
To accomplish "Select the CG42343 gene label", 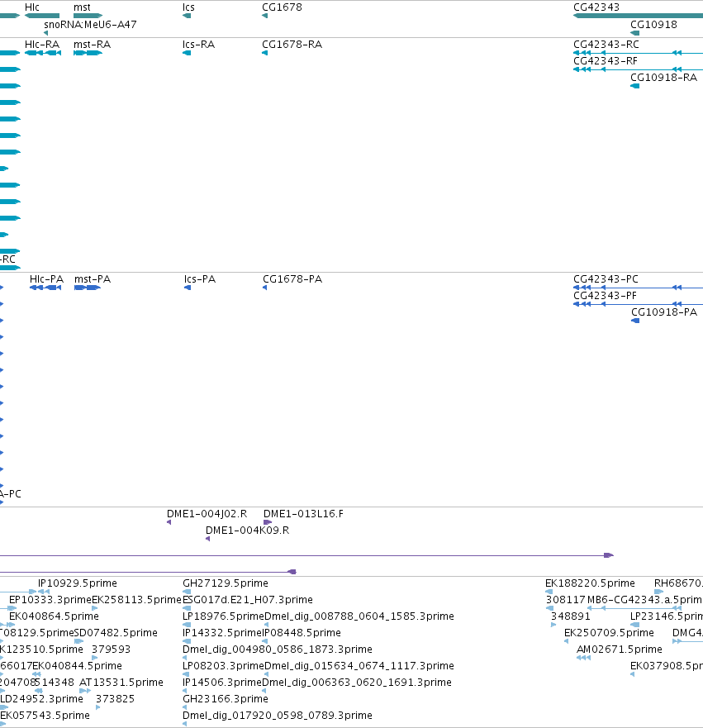I will [x=596, y=7].
